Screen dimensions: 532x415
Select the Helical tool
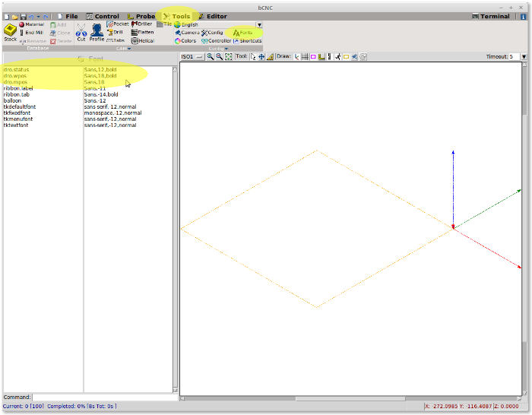coord(143,41)
